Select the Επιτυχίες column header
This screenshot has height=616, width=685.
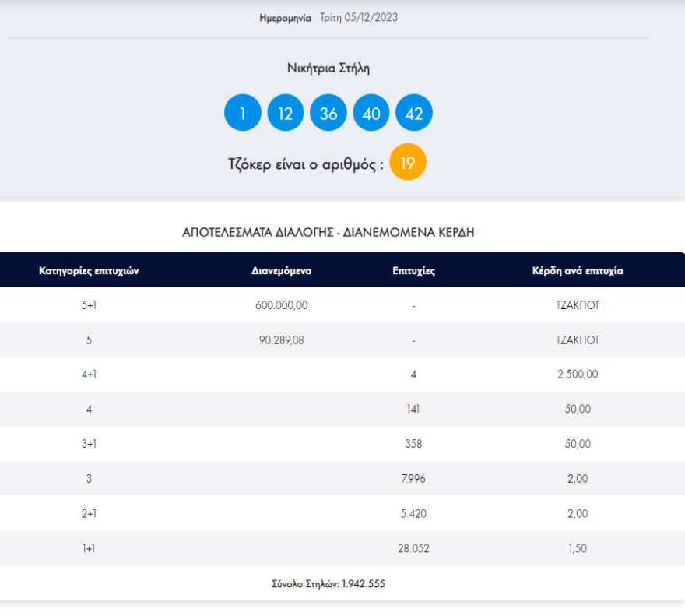click(x=413, y=271)
